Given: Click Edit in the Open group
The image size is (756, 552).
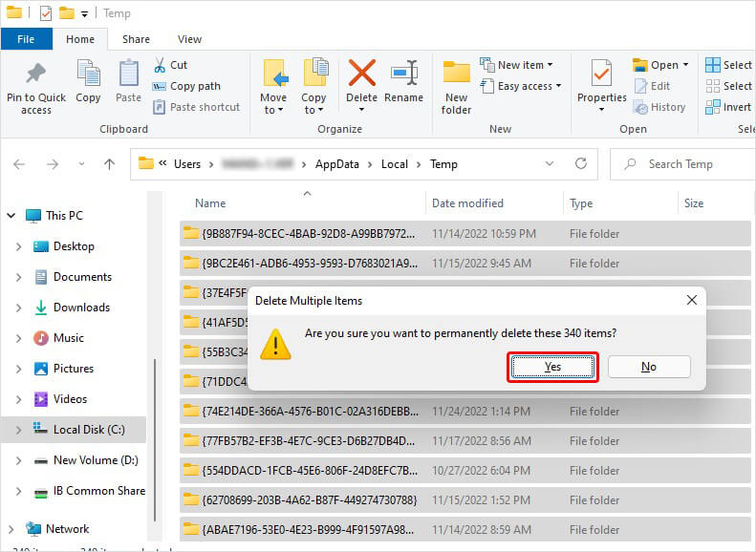Looking at the screenshot, I should [x=653, y=86].
